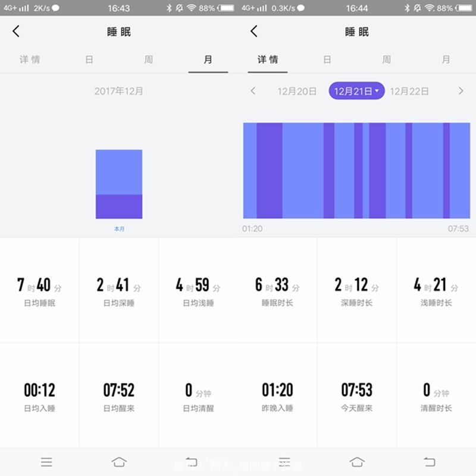Switch to the 详情 (details) tab
Viewport: 476px width, 476px height.
point(268,59)
